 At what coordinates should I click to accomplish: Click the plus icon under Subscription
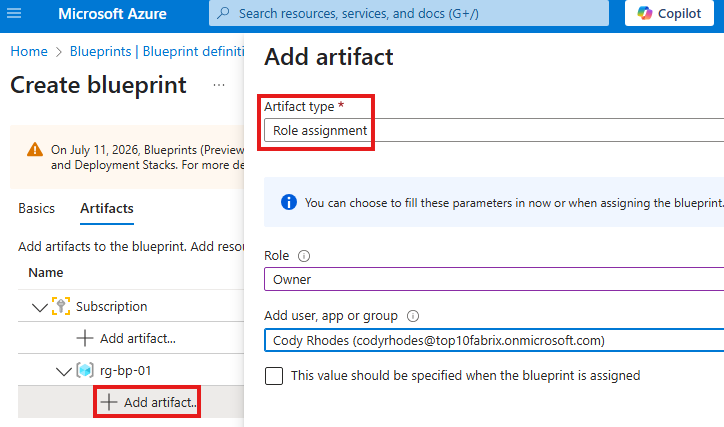click(84, 338)
